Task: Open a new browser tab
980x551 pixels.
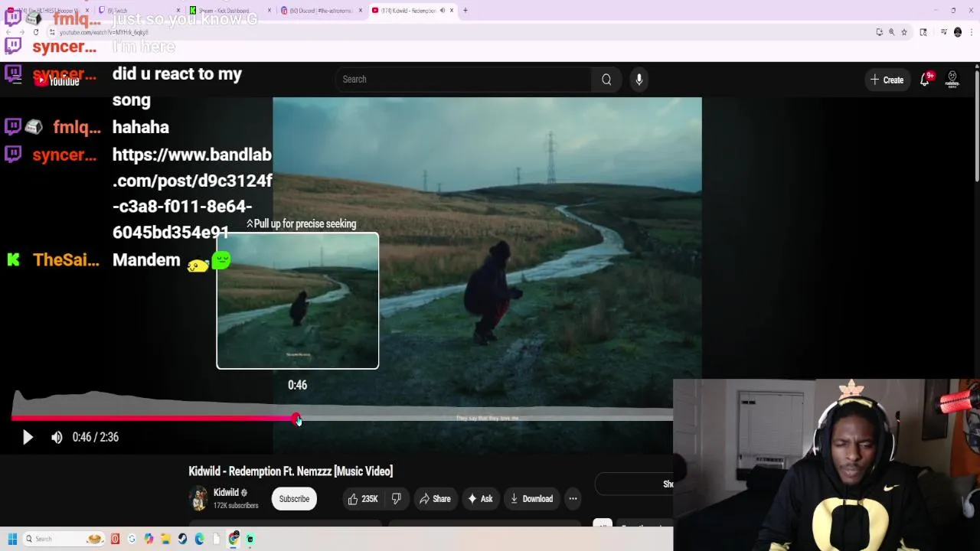Action: (465, 11)
